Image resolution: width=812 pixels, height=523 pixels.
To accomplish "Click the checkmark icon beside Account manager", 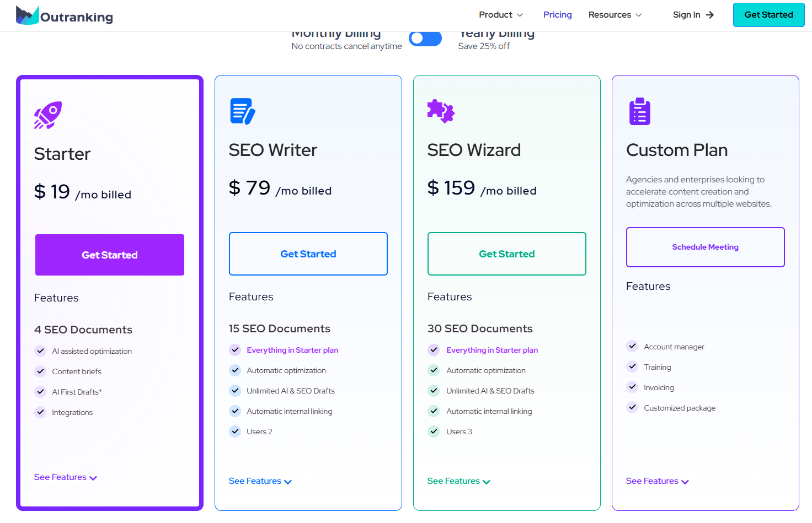I will pyautogui.click(x=632, y=346).
